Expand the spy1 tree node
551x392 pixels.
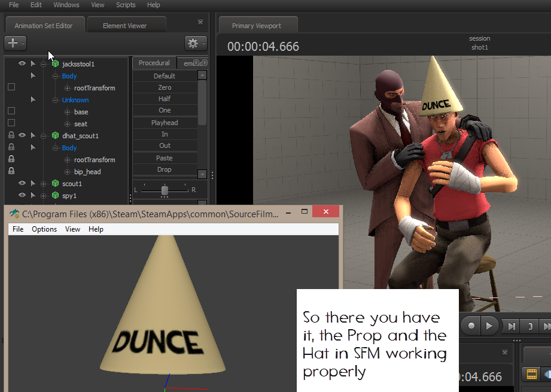[x=43, y=196]
